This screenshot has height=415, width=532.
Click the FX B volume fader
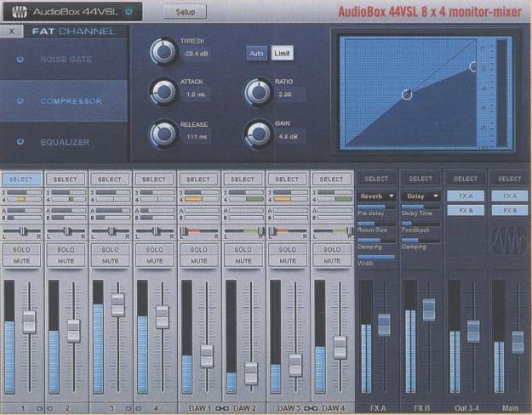[x=429, y=310]
